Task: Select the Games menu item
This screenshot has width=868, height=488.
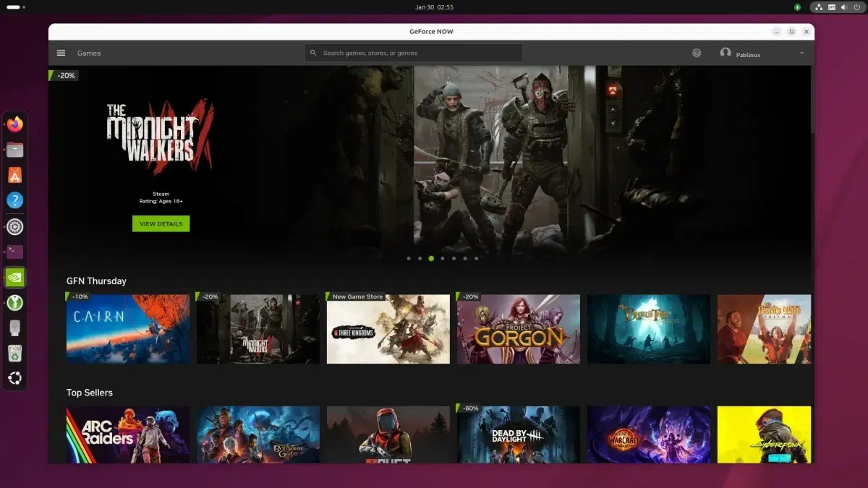Action: pyautogui.click(x=88, y=53)
